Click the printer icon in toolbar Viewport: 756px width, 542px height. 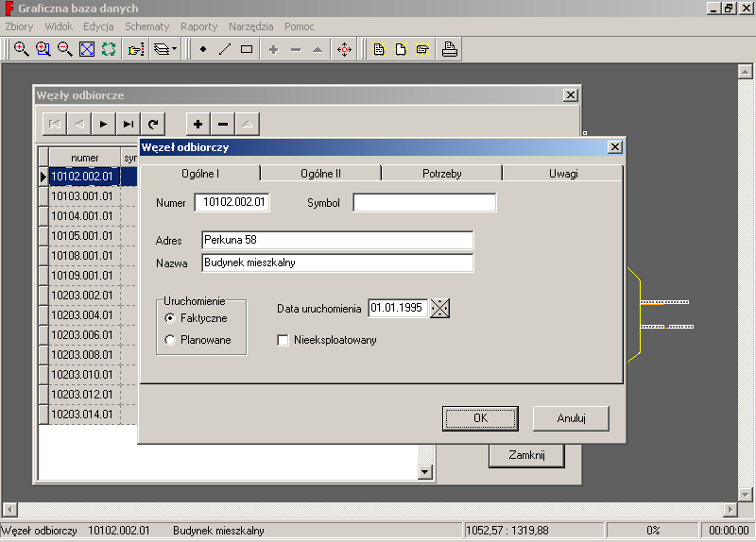coord(450,49)
